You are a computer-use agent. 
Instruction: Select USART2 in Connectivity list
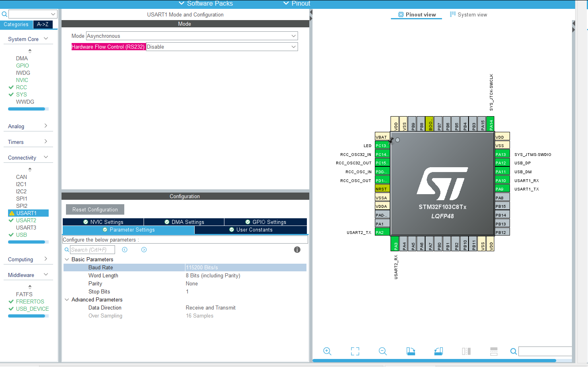point(26,220)
